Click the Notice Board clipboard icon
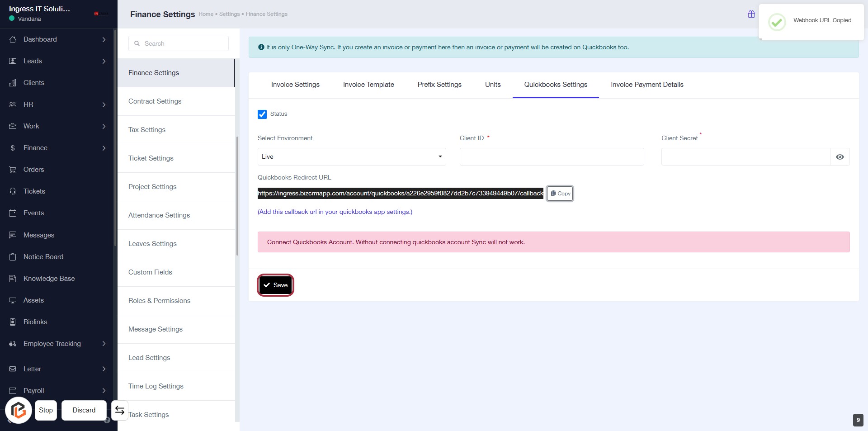Image resolution: width=868 pixels, height=431 pixels. [13, 257]
